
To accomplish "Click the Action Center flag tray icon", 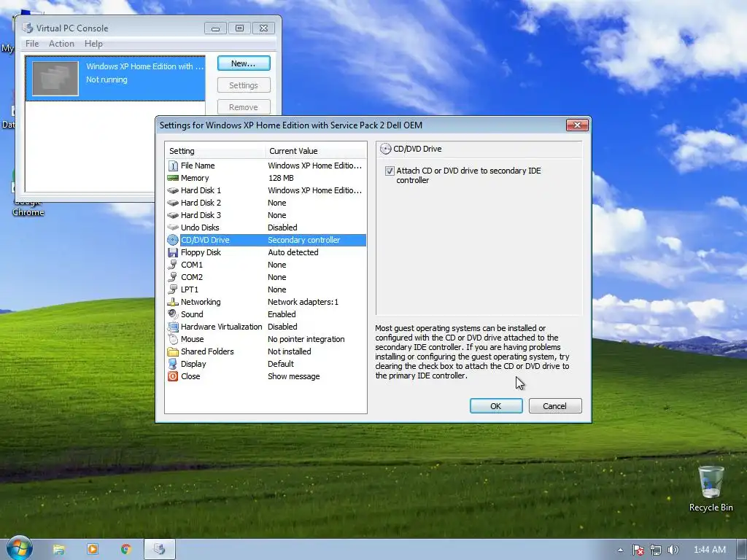I will (638, 550).
